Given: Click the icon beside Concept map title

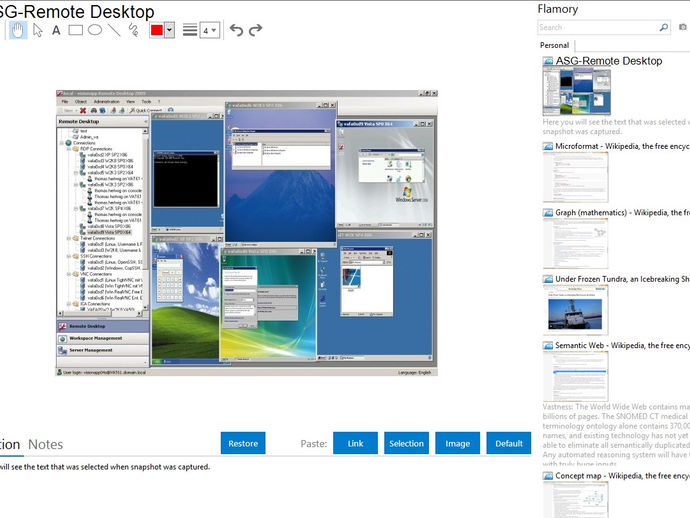Looking at the screenshot, I should [x=548, y=476].
